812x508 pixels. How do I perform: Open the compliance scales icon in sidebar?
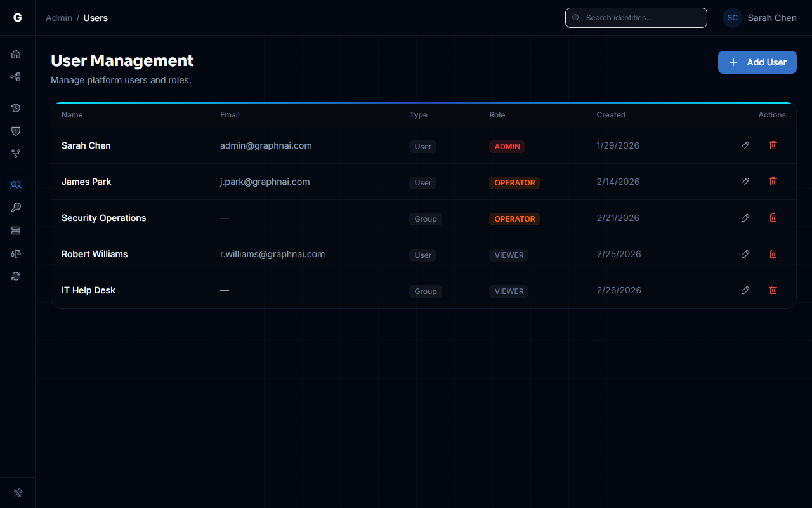click(x=16, y=253)
